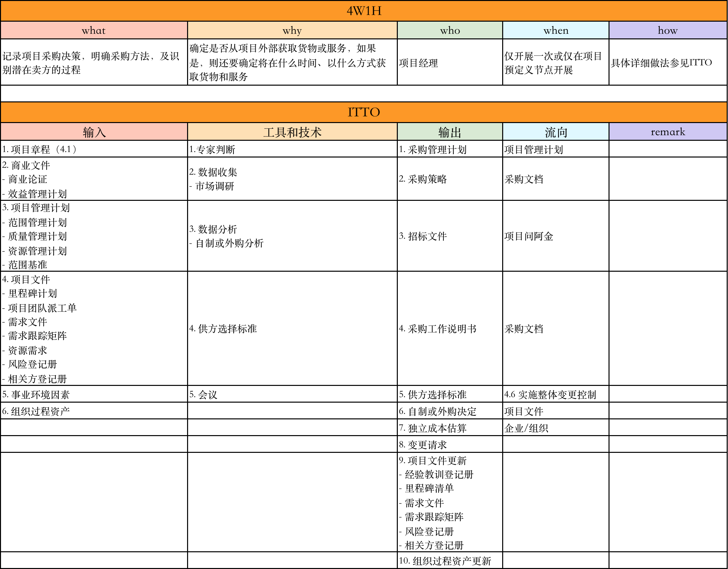This screenshot has width=728, height=569.
Task: Click the 采购文档 cell beside 采购策略
Action: (556, 179)
